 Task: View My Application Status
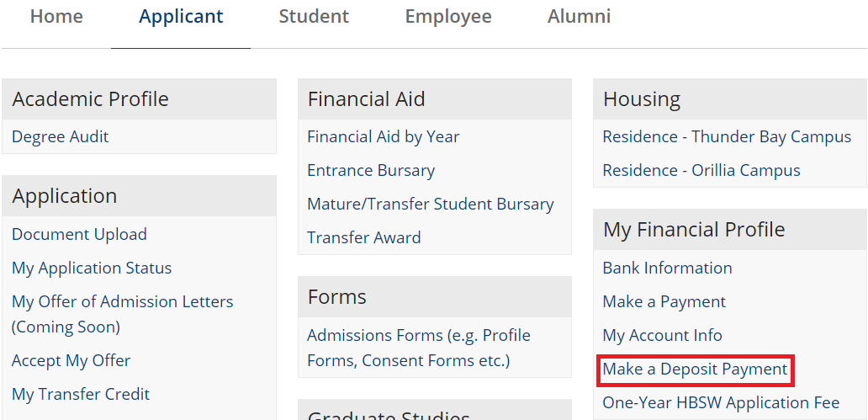coord(92,268)
